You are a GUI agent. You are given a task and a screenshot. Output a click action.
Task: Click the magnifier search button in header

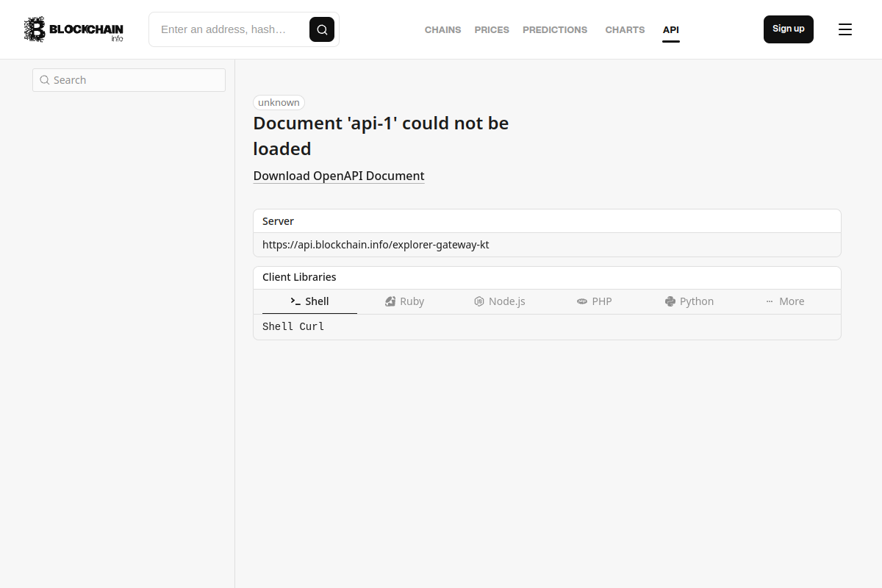pos(322,29)
